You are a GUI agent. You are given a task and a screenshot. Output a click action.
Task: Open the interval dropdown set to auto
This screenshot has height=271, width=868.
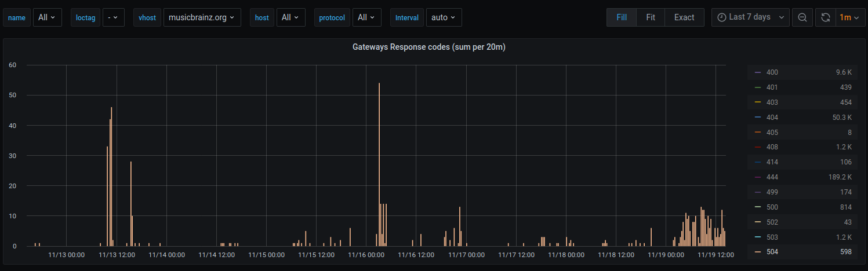(x=444, y=17)
